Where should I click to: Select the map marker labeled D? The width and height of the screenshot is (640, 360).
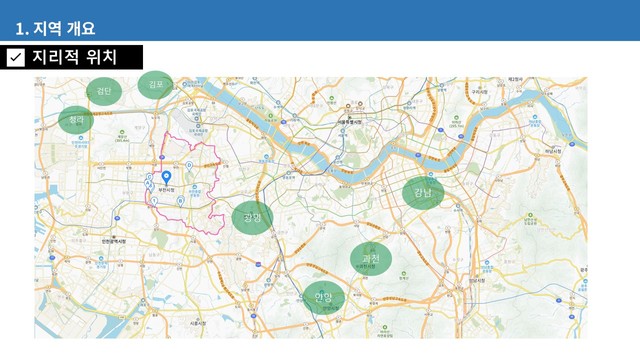click(189, 166)
